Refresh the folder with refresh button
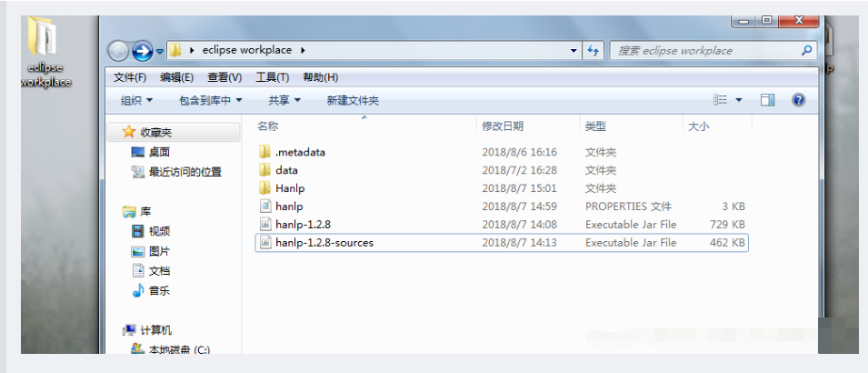 [x=593, y=50]
